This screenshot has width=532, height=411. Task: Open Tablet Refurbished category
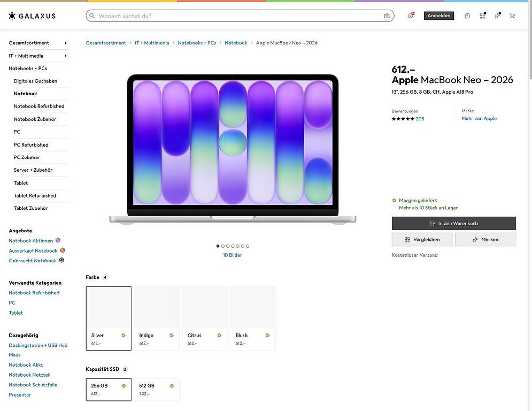[x=35, y=196]
